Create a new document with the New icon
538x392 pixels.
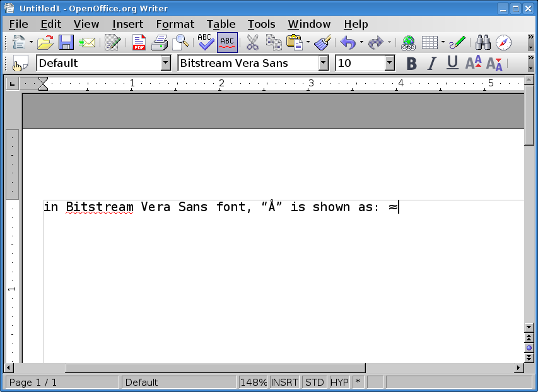19,42
